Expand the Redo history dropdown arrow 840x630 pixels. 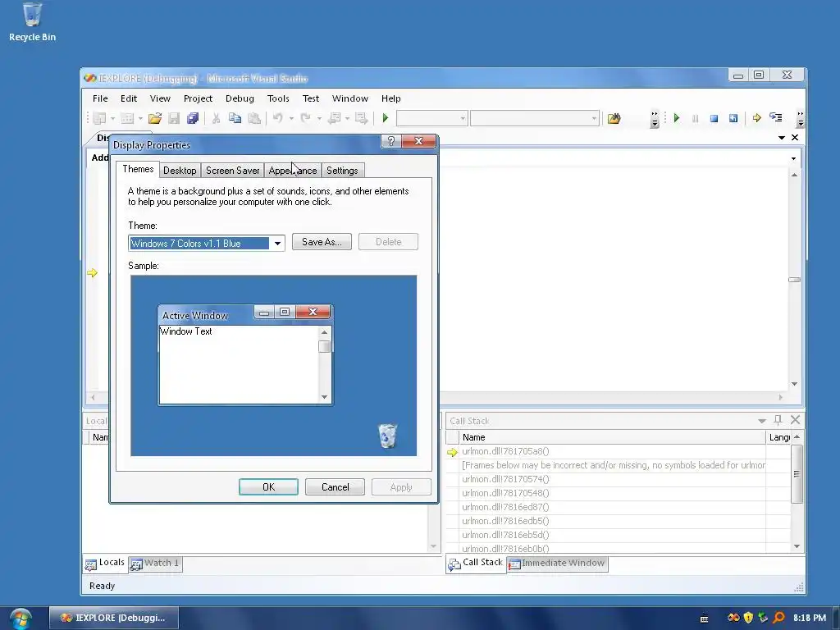coord(319,118)
